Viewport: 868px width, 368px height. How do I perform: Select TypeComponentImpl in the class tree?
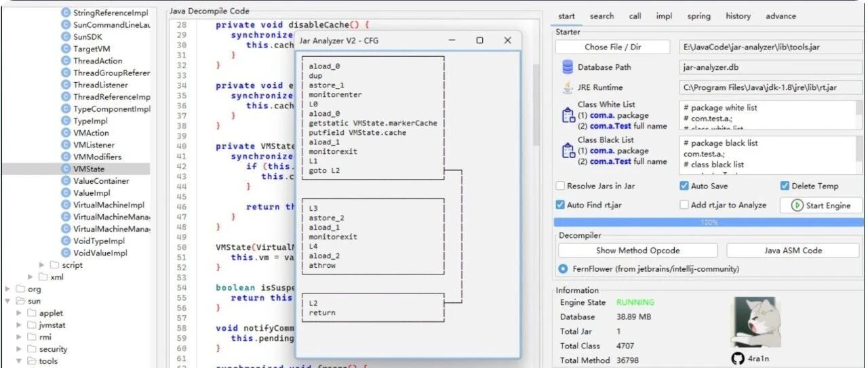(111, 109)
